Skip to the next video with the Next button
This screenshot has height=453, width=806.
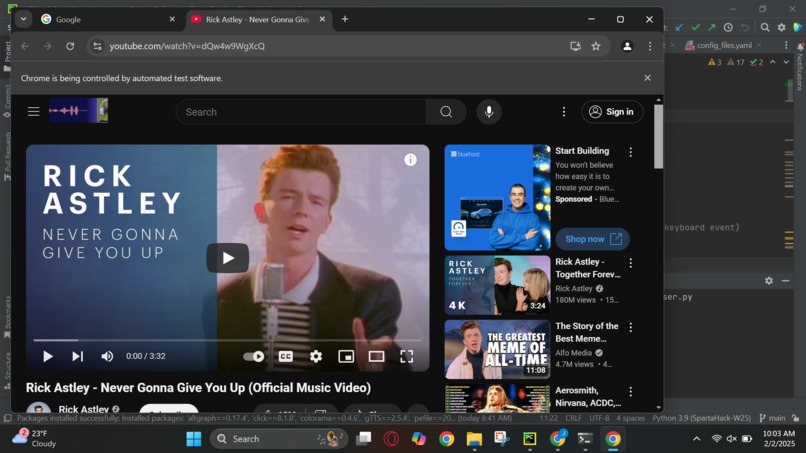coord(77,356)
